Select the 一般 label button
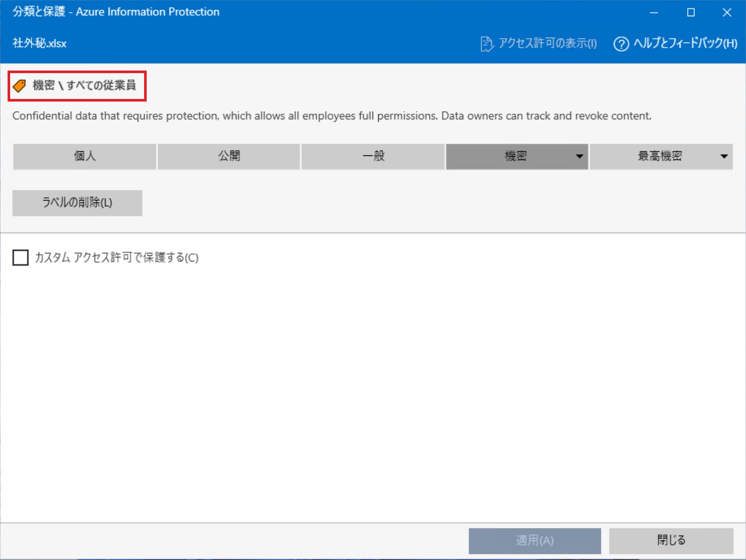746x560 pixels. pos(373,156)
